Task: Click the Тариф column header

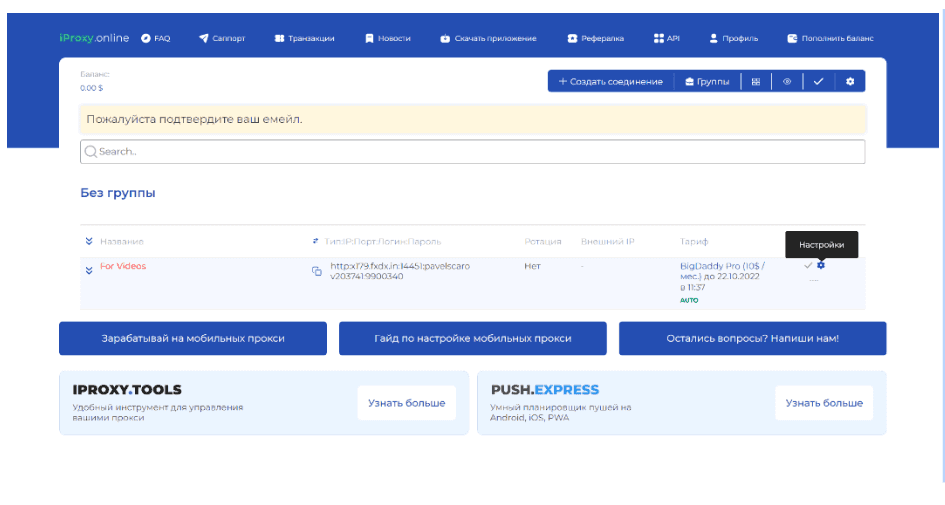Action: click(694, 242)
